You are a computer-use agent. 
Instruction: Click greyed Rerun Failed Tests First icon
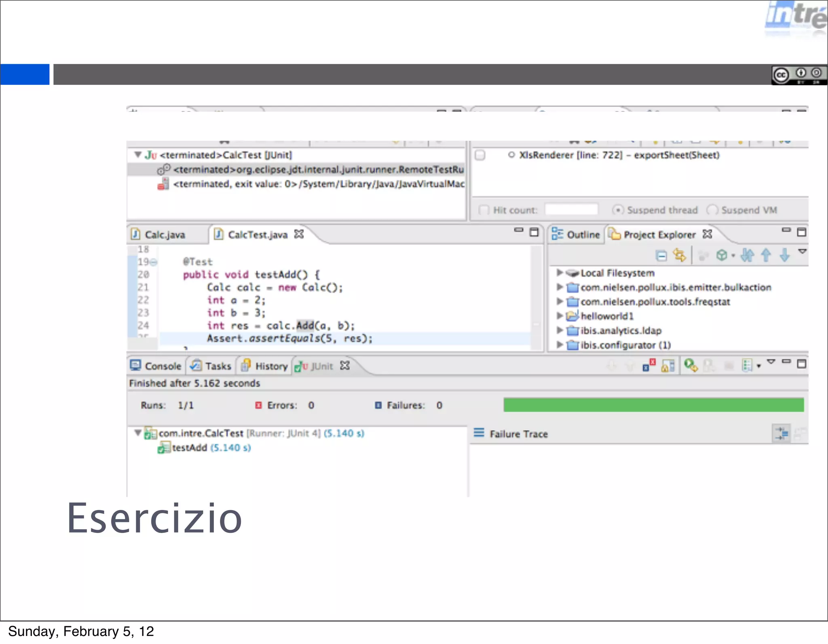point(709,366)
